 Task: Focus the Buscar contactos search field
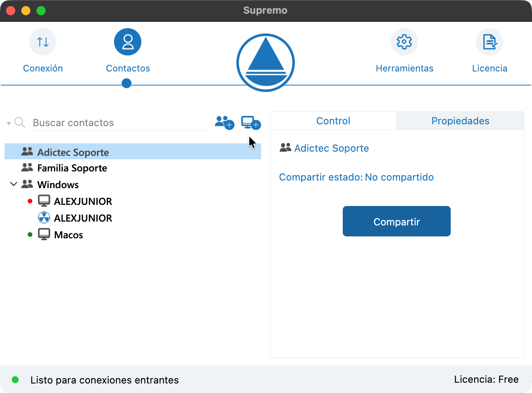click(120, 123)
